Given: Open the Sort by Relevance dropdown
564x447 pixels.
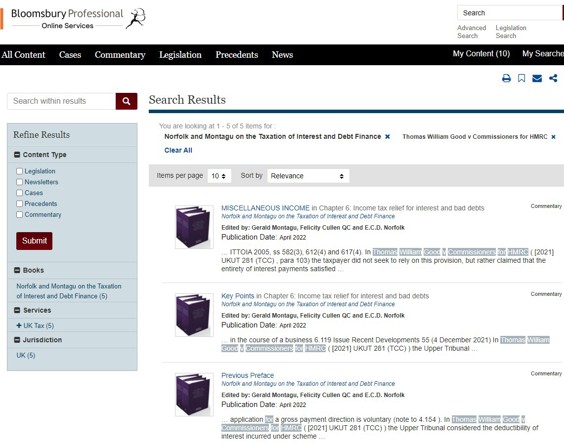Looking at the screenshot, I should (308, 176).
